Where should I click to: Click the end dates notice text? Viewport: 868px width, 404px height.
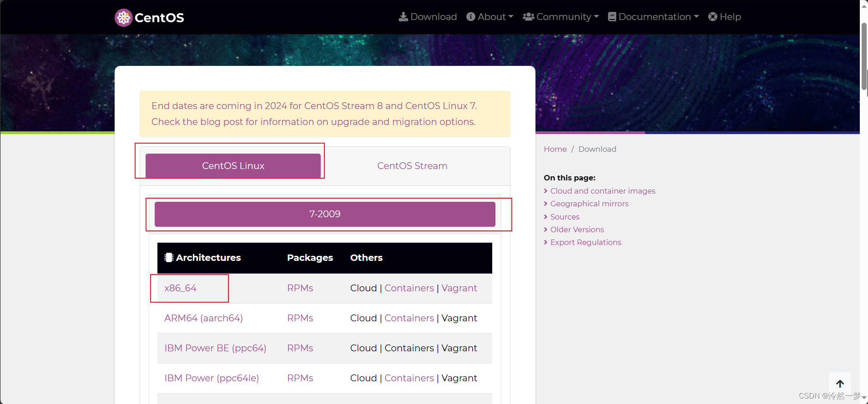point(314,114)
